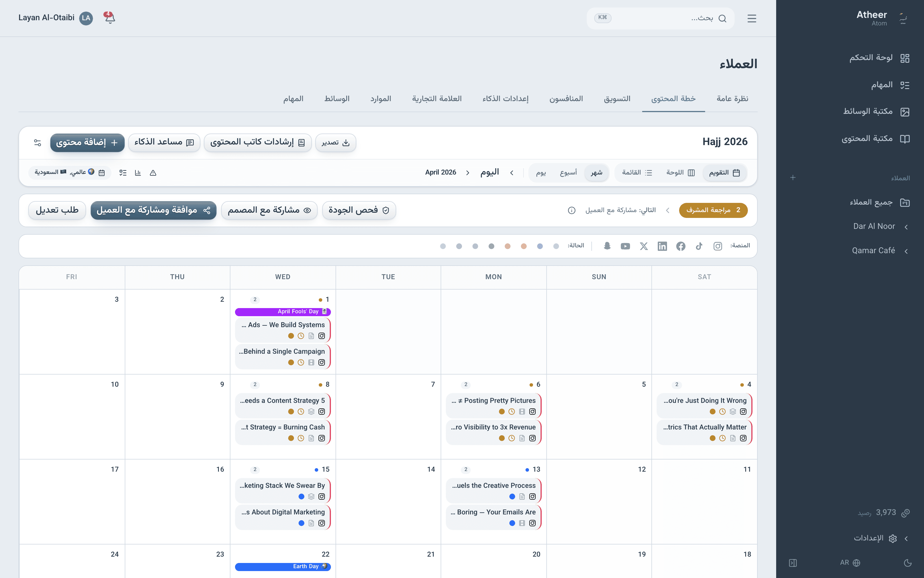Select أسبوع week range
The width and height of the screenshot is (924, 578).
pyautogui.click(x=568, y=173)
